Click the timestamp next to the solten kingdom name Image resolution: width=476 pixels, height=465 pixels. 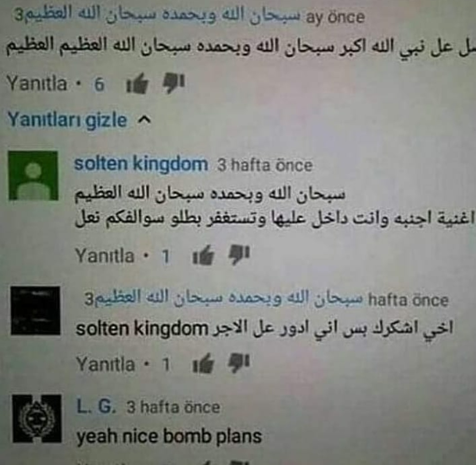pyautogui.click(x=265, y=166)
